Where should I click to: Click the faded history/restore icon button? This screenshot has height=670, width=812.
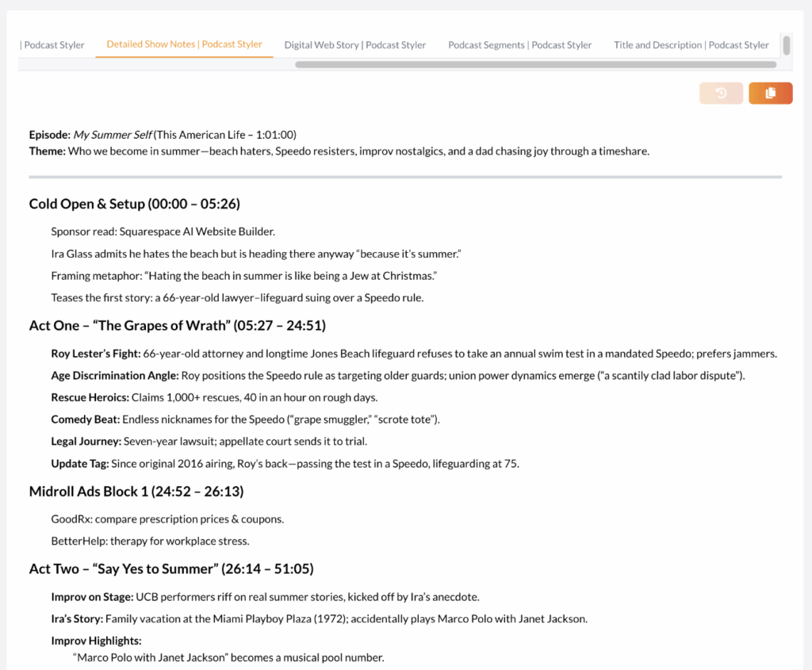[x=721, y=94]
